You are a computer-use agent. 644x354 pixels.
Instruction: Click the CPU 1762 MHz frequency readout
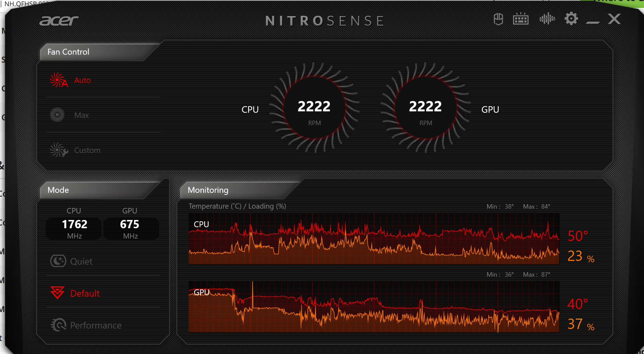point(74,229)
